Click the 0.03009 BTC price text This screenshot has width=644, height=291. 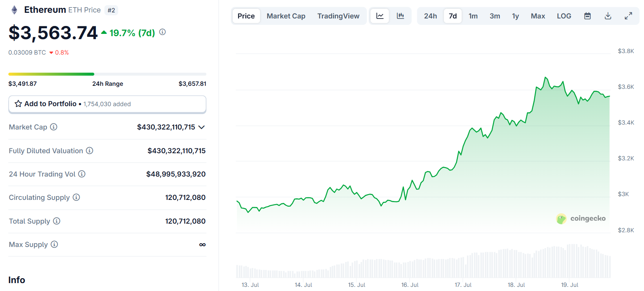click(27, 52)
